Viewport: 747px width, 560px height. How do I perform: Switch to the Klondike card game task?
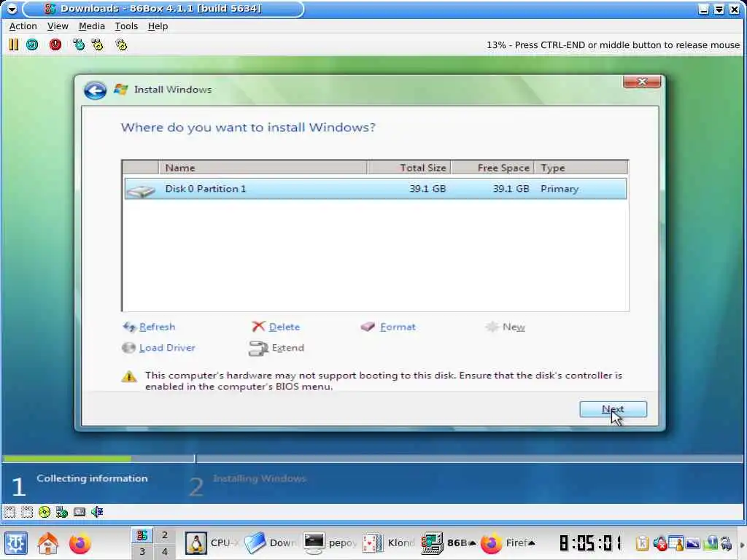(x=390, y=542)
